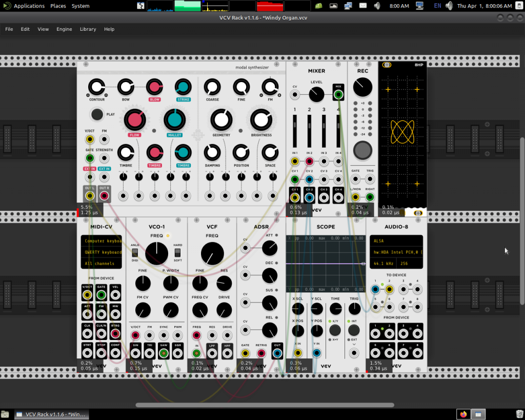Click Mixer channel 1 level fader

tap(295, 131)
